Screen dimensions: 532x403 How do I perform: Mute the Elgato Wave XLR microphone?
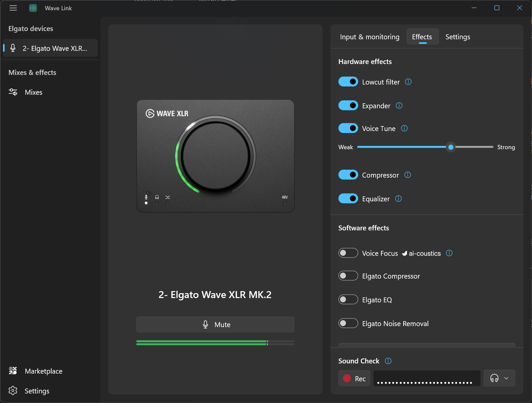tap(215, 324)
